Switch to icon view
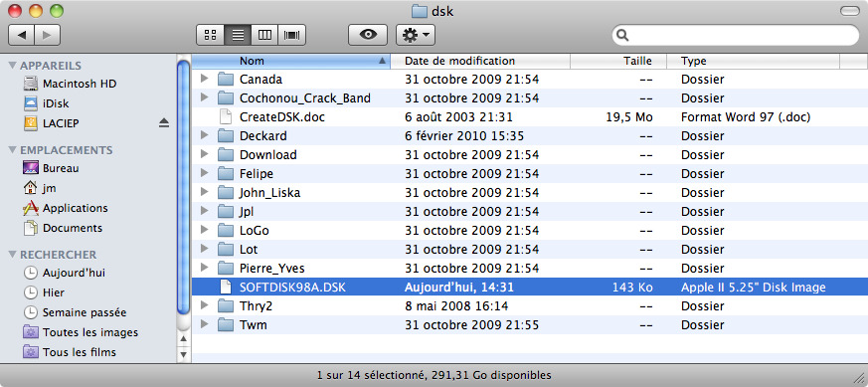Viewport: 868px width, 387px height. (x=210, y=35)
